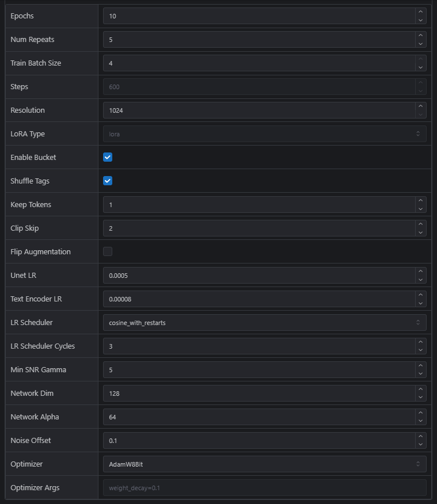This screenshot has width=437, height=504.
Task: Open the LR Scheduler dropdown
Action: pyautogui.click(x=264, y=322)
